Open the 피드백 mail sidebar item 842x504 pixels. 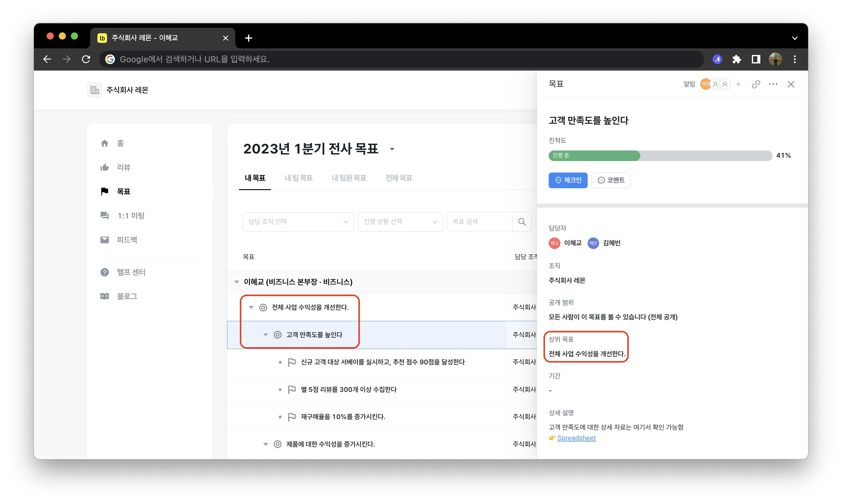[119, 240]
